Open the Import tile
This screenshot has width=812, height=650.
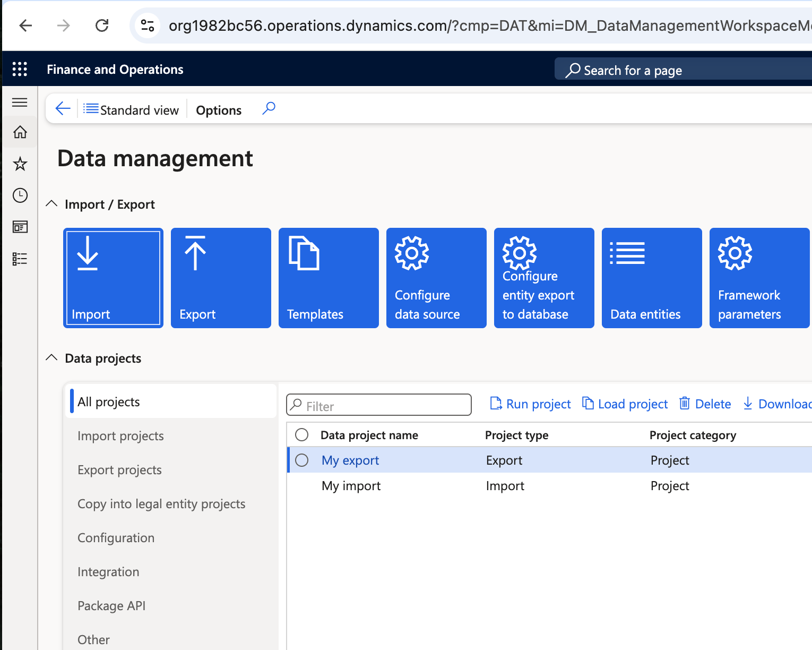pos(113,278)
